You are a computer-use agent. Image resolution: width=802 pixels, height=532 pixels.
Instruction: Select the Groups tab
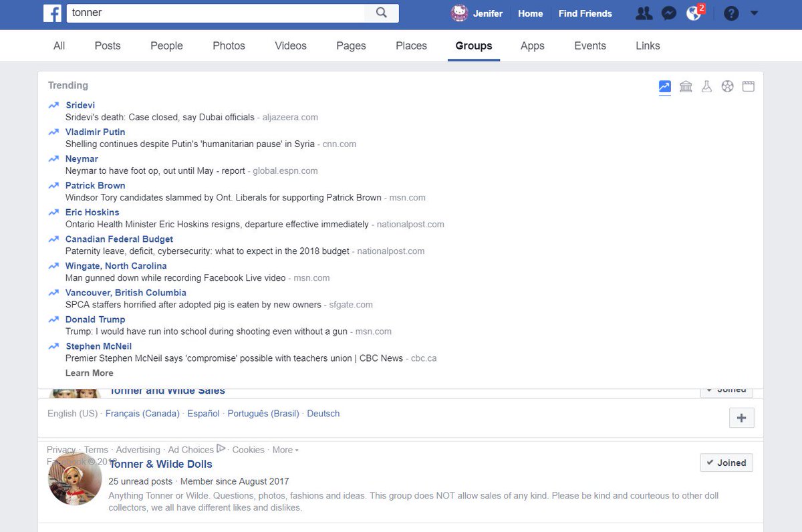coord(474,45)
